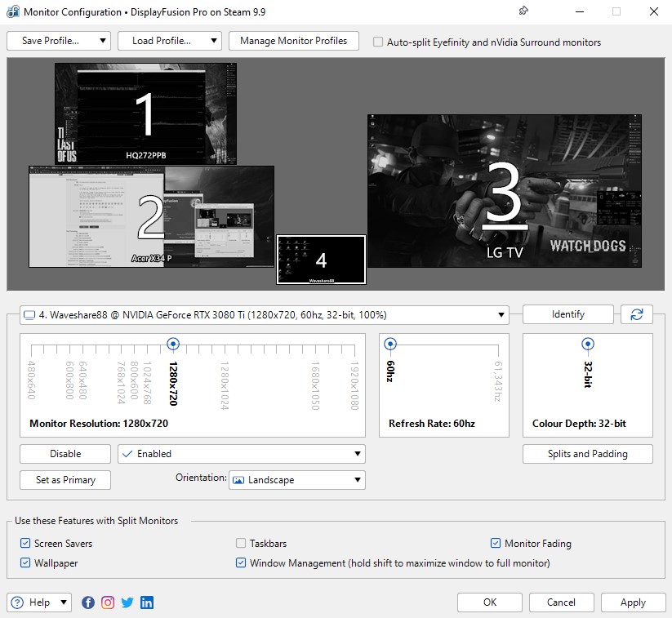Open the Orientation Landscape dropdown
The image size is (672, 618).
click(296, 480)
